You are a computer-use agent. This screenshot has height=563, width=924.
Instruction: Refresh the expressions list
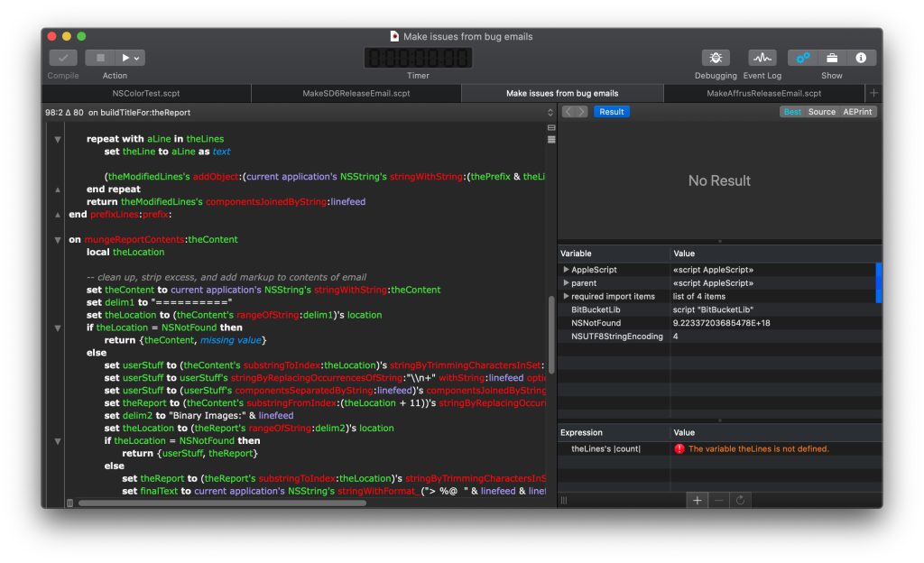pyautogui.click(x=740, y=500)
